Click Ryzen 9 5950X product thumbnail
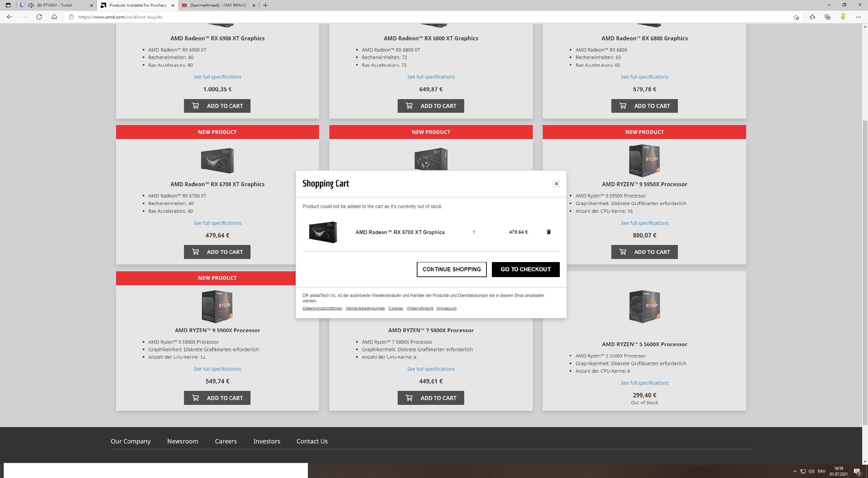This screenshot has height=478, width=868. [x=644, y=160]
